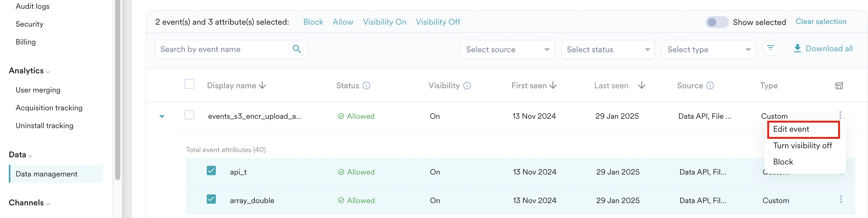Check the select-all checkbox in table header
The height and width of the screenshot is (218, 868).
coord(190,84)
